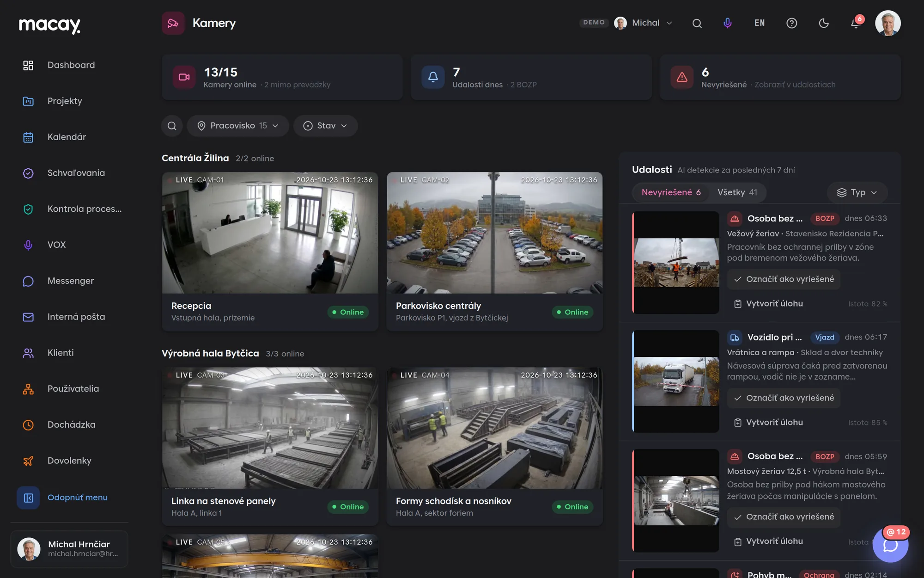Open the Kalendár sidebar icon
This screenshot has width=924, height=578.
[28, 137]
